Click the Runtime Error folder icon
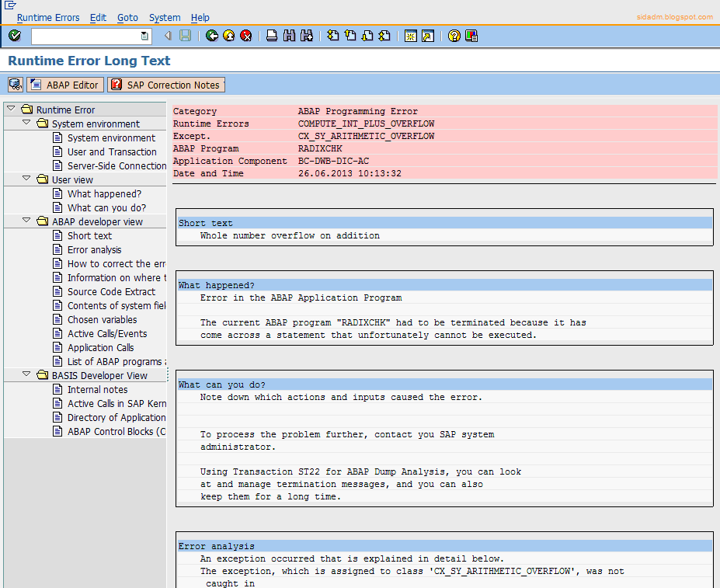Image resolution: width=720 pixels, height=588 pixels. (27, 110)
